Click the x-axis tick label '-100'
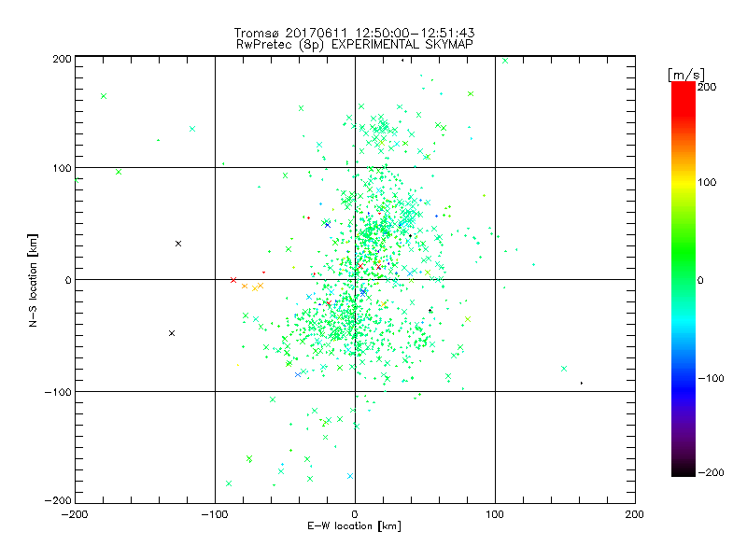 tap(215, 514)
